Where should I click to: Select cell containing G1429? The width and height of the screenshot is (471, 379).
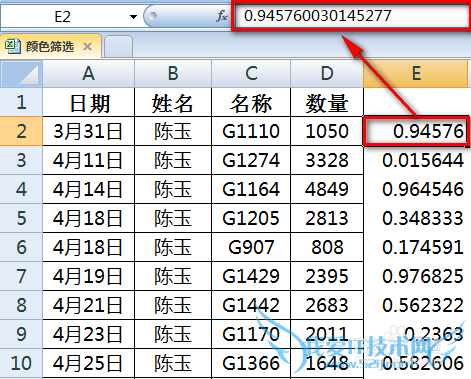pyautogui.click(x=251, y=276)
